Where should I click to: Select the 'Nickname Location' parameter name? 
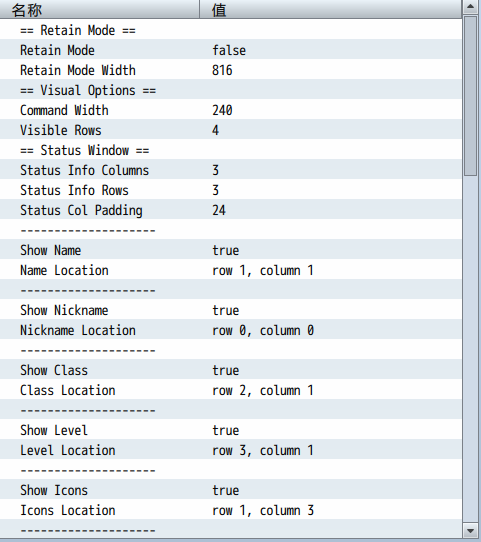click(78, 331)
